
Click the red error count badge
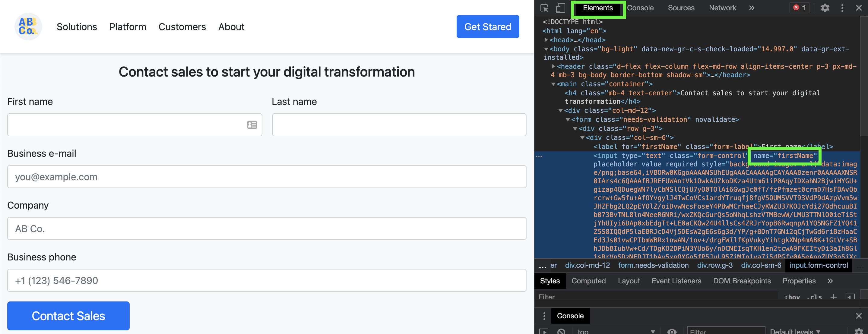(799, 8)
